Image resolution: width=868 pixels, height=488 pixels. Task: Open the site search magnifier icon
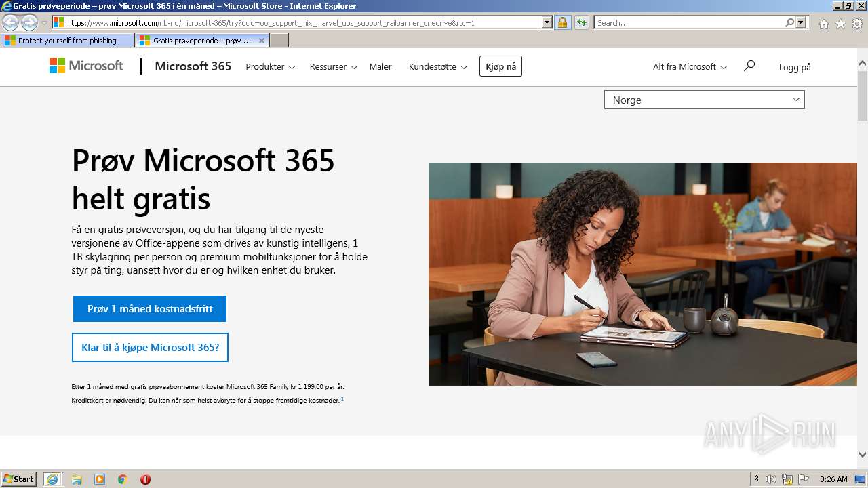pos(749,66)
